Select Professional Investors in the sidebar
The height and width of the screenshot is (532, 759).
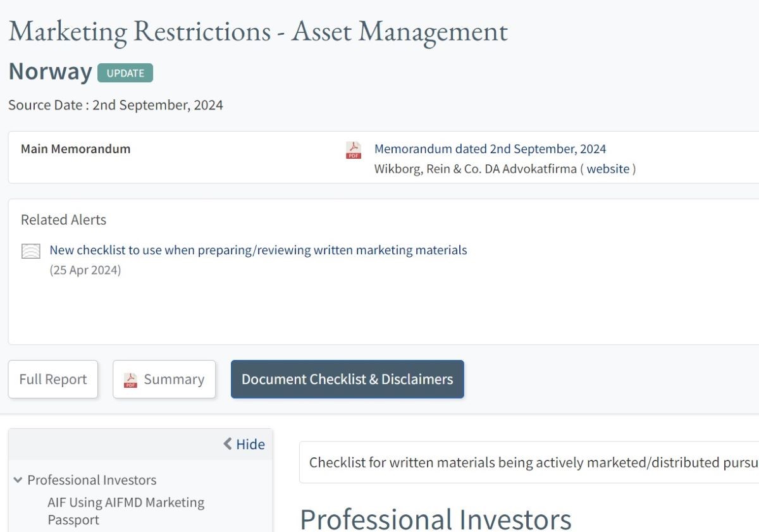click(92, 480)
